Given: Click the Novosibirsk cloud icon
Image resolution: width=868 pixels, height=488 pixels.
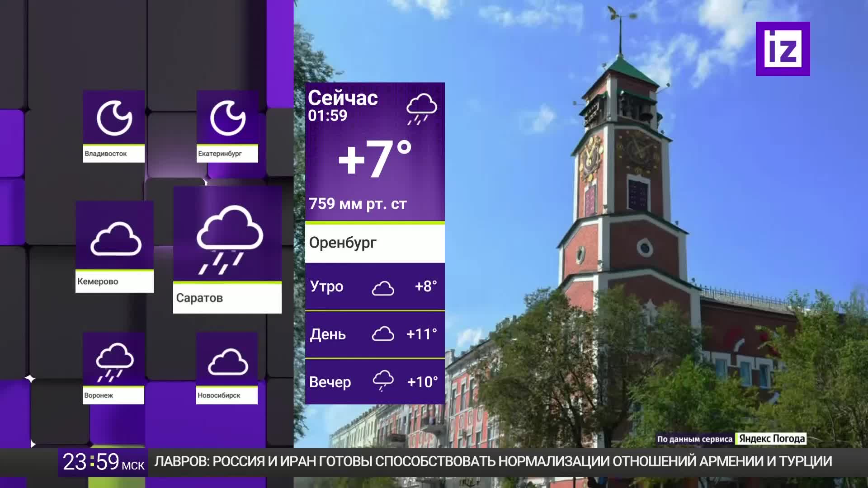Looking at the screenshot, I should click(228, 362).
